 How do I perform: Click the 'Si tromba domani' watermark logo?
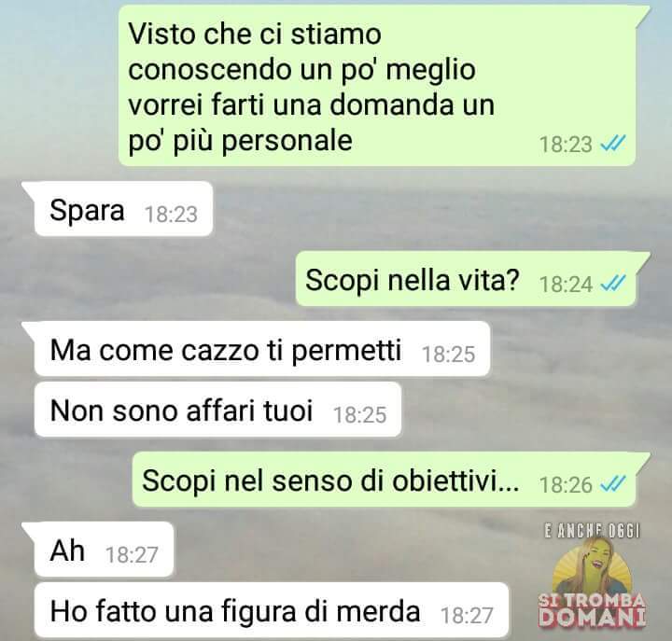(592, 581)
